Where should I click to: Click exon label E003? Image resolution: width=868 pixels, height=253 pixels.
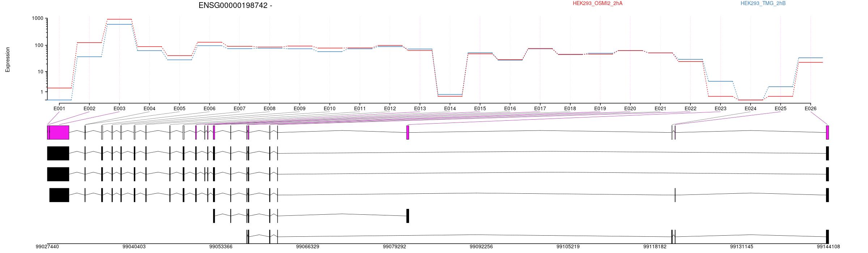tap(119, 108)
